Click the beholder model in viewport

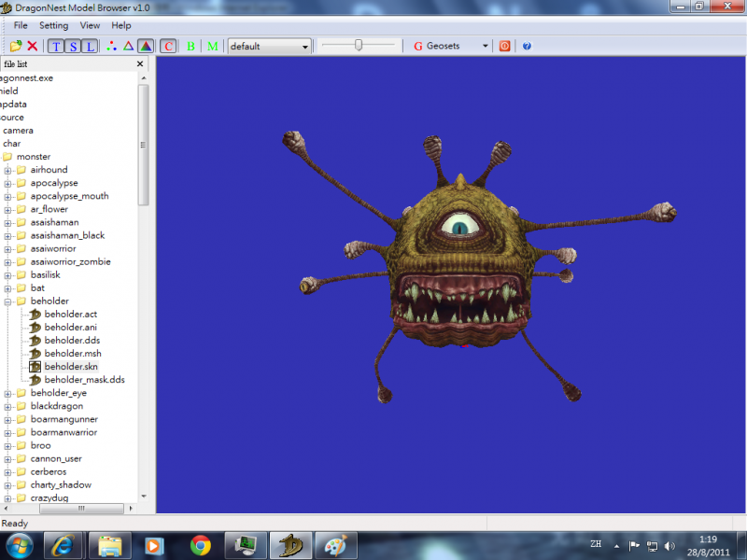[460, 267]
